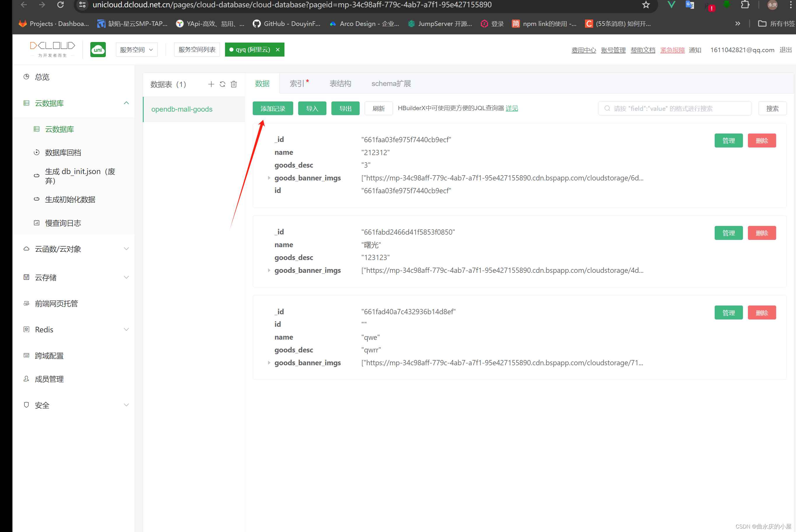Switch to the 表结构 tab
The height and width of the screenshot is (532, 796).
(340, 83)
